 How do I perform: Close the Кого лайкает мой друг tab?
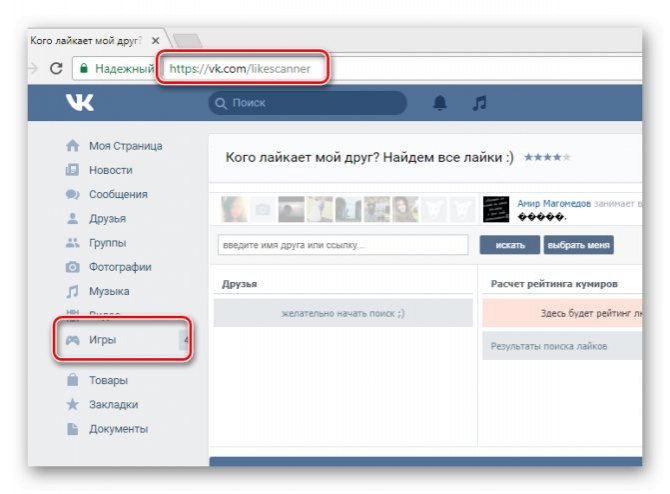(156, 41)
